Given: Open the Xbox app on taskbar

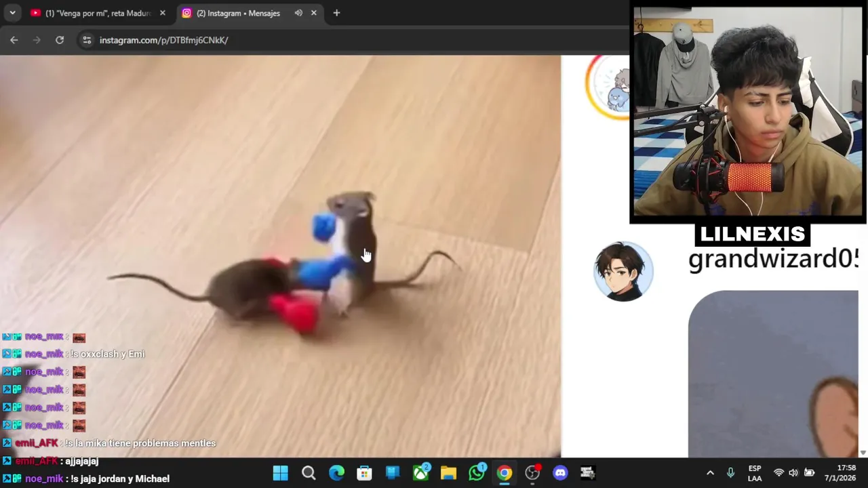Looking at the screenshot, I should [x=420, y=472].
